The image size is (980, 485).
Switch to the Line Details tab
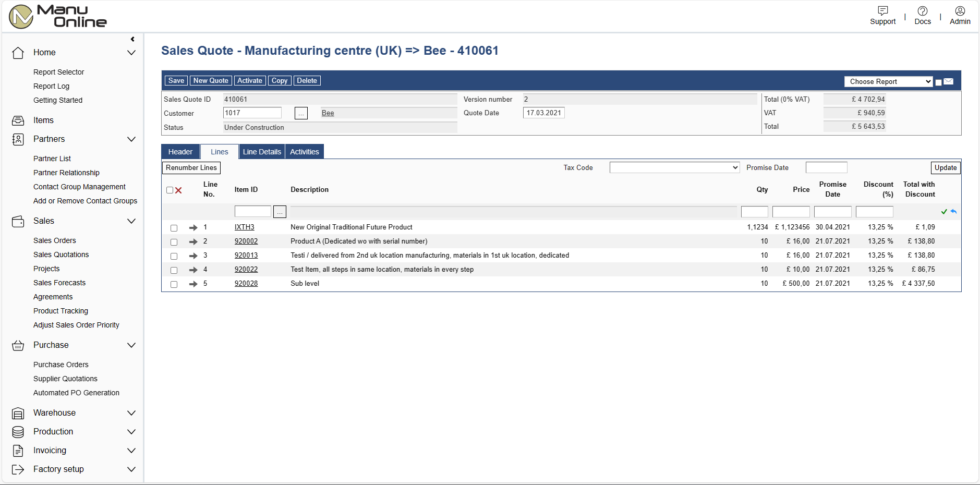coord(262,152)
